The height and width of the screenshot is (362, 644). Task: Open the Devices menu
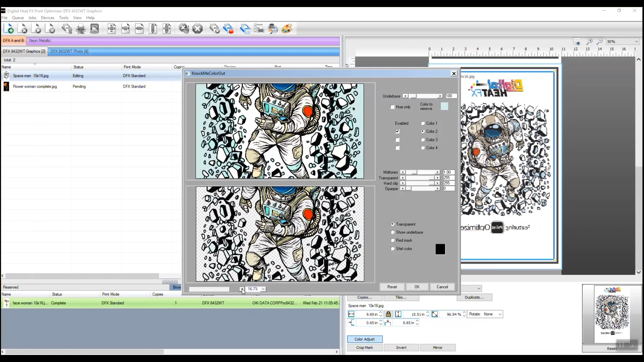tap(48, 18)
